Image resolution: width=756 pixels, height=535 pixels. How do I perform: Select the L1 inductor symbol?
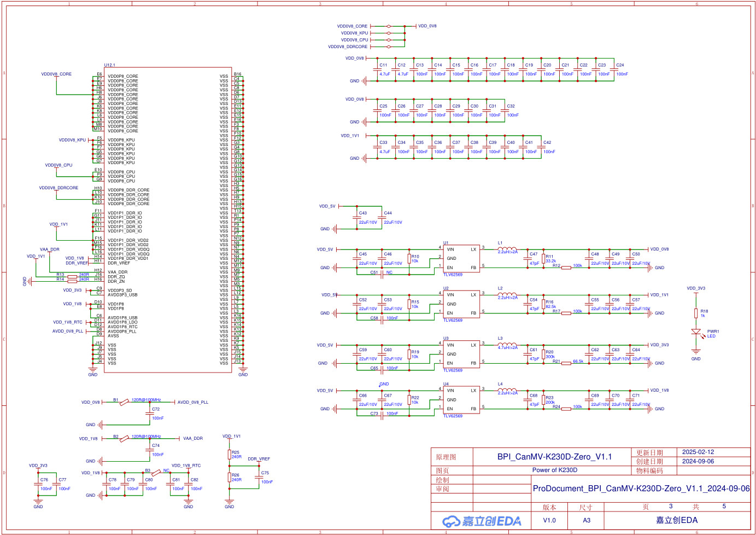tap(507, 249)
